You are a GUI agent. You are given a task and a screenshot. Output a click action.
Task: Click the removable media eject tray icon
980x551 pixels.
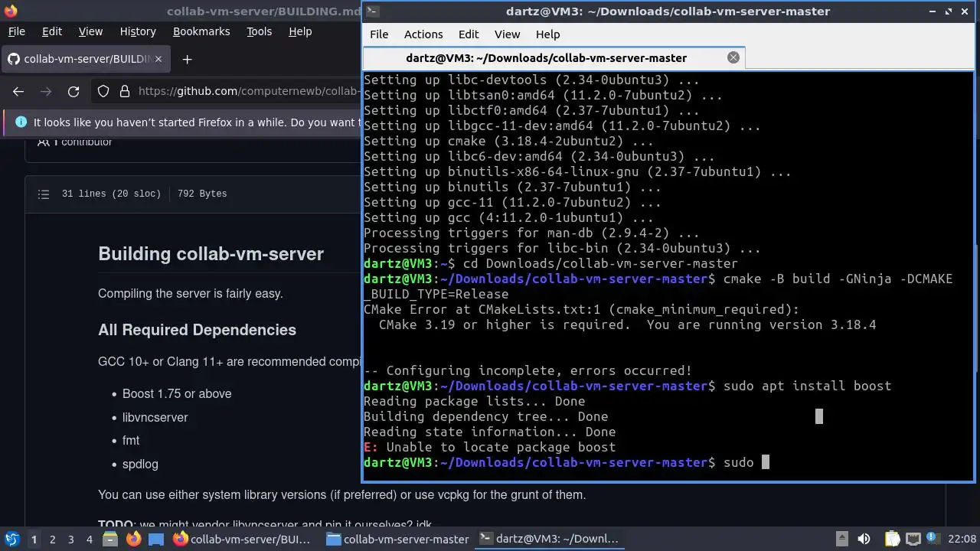(x=841, y=540)
